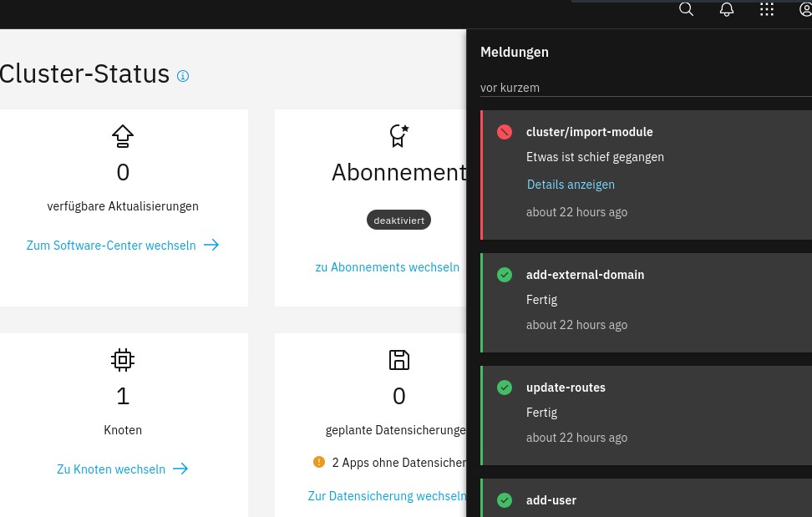Open the app launcher grid icon

pos(767,9)
